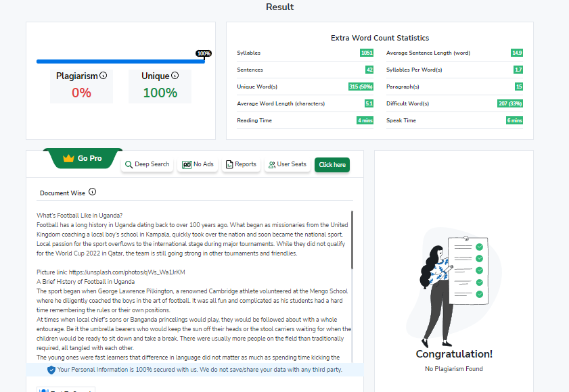The image size is (569, 392).
Task: Click the No Ads icon
Action: coord(186,164)
